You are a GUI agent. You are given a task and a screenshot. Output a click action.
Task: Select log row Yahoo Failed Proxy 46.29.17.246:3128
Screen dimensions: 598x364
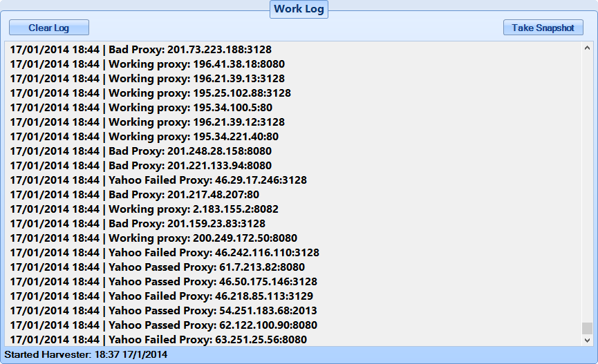[x=158, y=180]
